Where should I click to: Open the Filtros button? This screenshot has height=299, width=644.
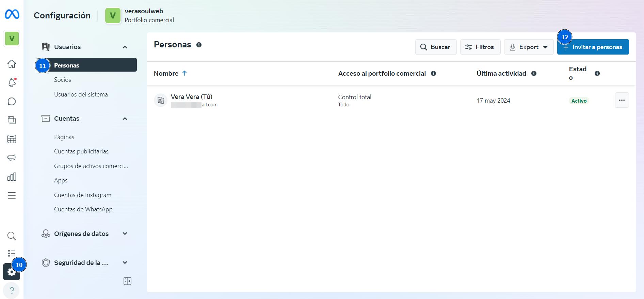[x=480, y=47]
